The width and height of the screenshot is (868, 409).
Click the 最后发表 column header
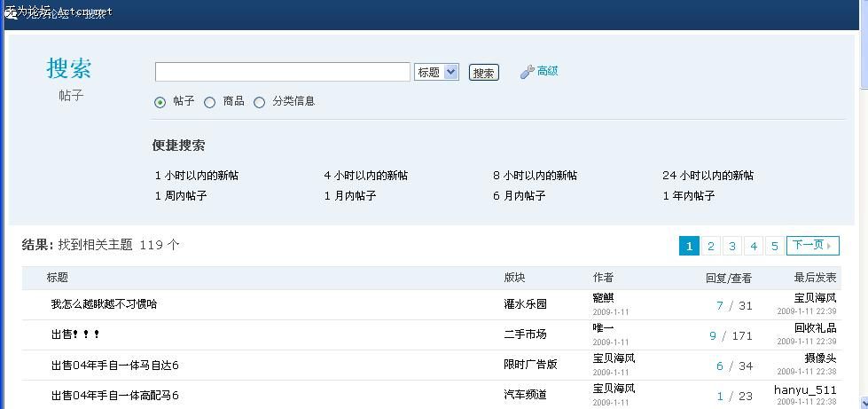816,278
